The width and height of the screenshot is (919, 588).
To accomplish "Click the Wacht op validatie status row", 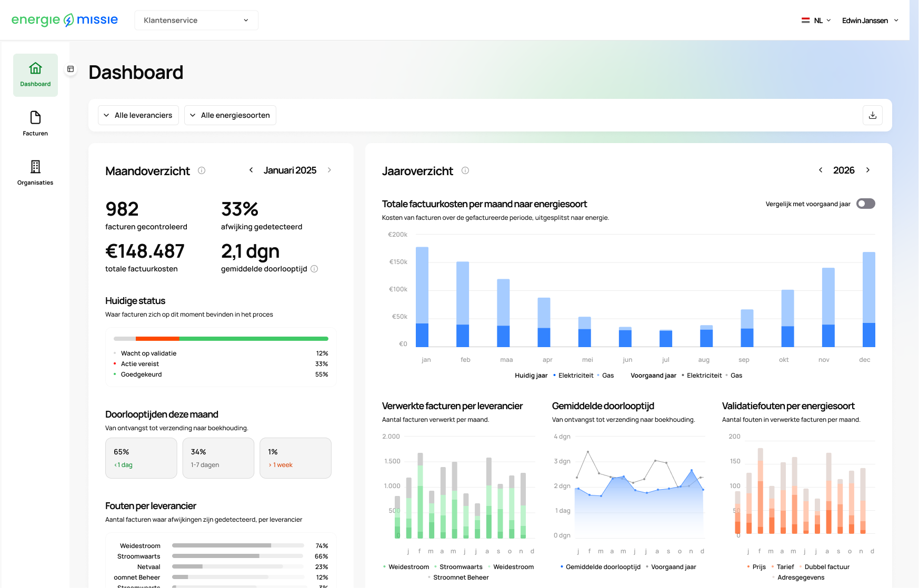I will pos(221,353).
